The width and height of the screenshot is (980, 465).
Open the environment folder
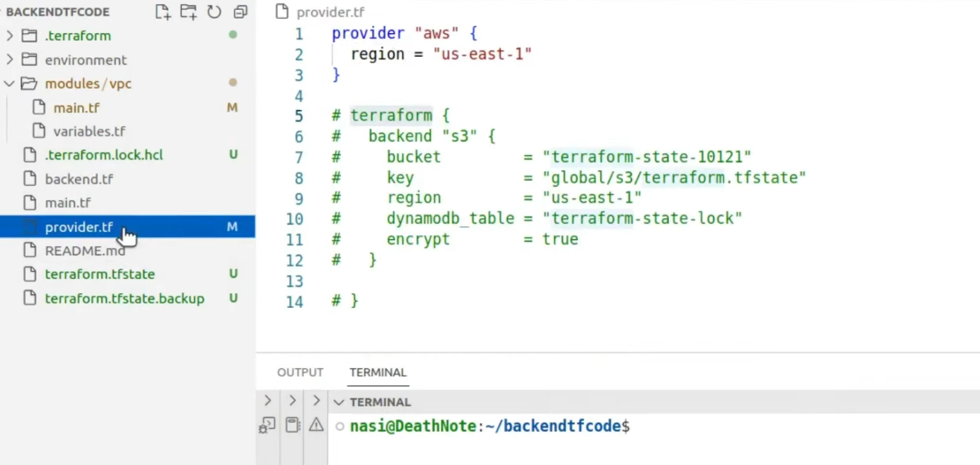[86, 60]
